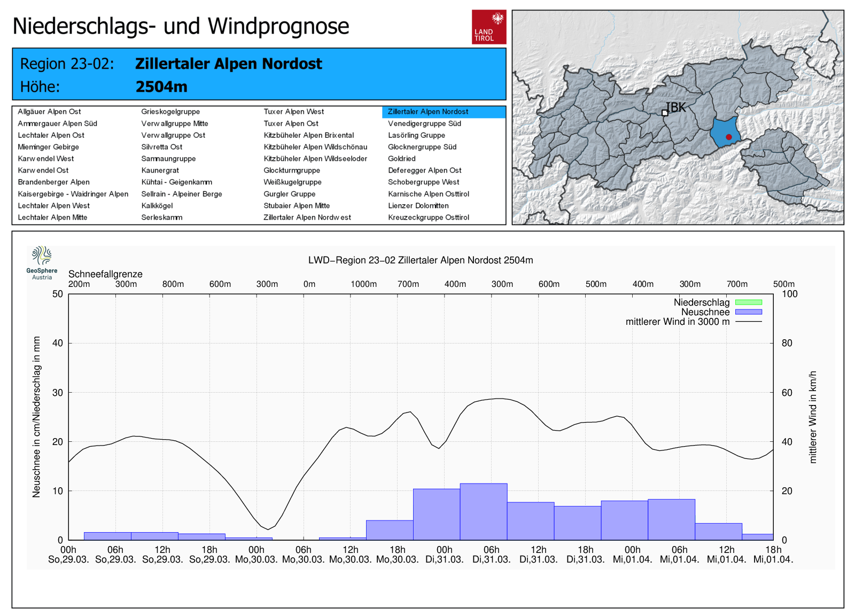
Task: Select Tuxer Alpen Ost region
Action: (291, 123)
